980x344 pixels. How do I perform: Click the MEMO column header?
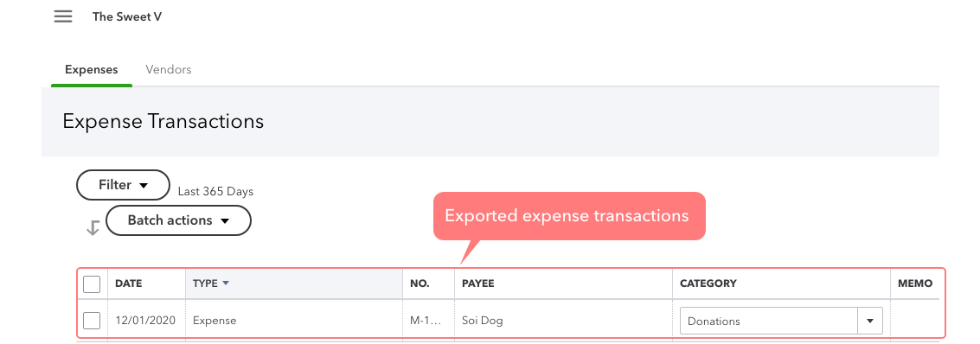point(915,283)
